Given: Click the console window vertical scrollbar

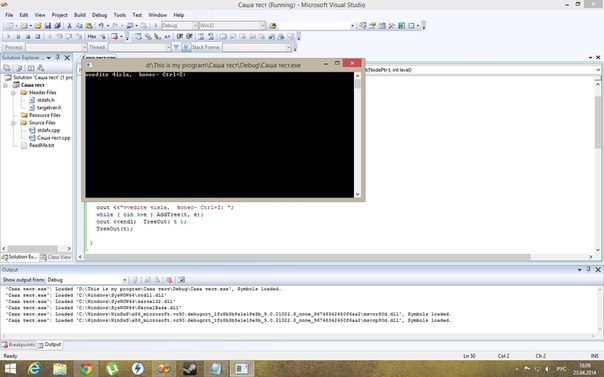Looking at the screenshot, I should [357, 135].
